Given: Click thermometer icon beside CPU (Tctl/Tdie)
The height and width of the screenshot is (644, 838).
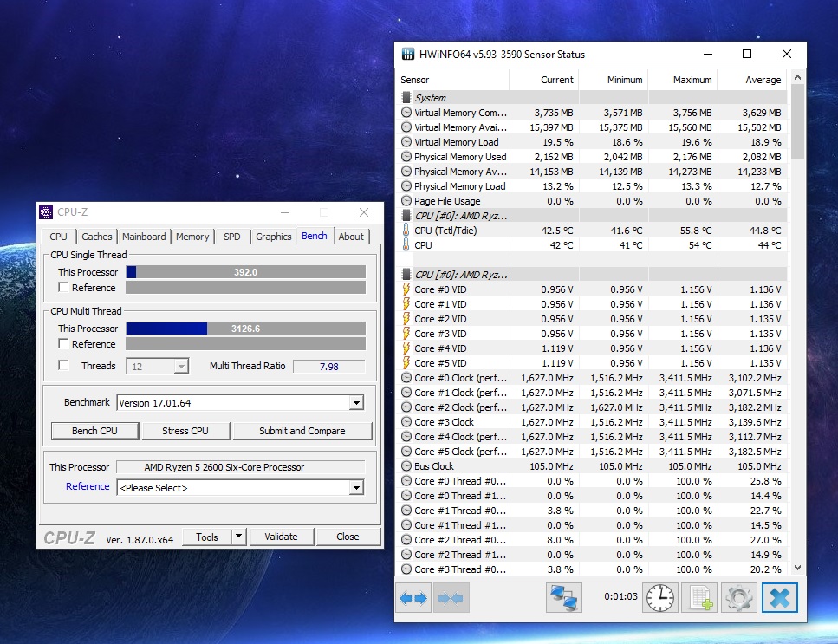Looking at the screenshot, I should coord(406,231).
